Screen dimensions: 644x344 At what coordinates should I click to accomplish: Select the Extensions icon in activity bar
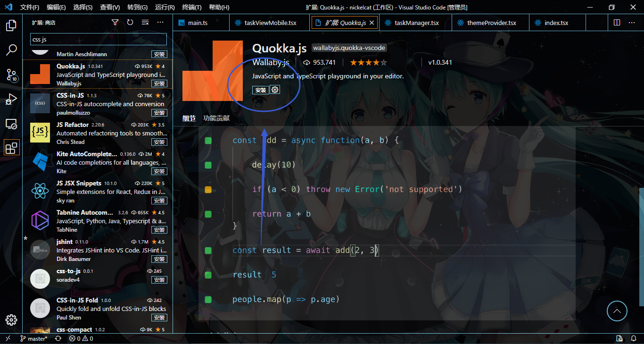pos(11,148)
